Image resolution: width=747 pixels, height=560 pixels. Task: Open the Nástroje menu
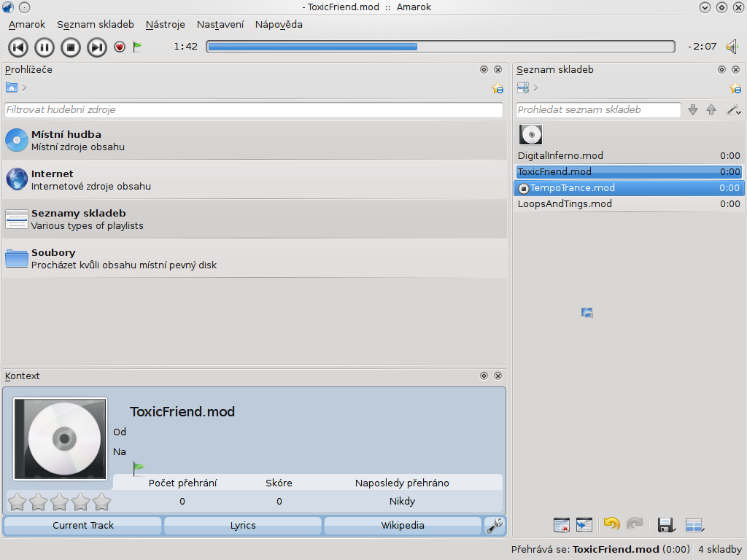tap(166, 24)
